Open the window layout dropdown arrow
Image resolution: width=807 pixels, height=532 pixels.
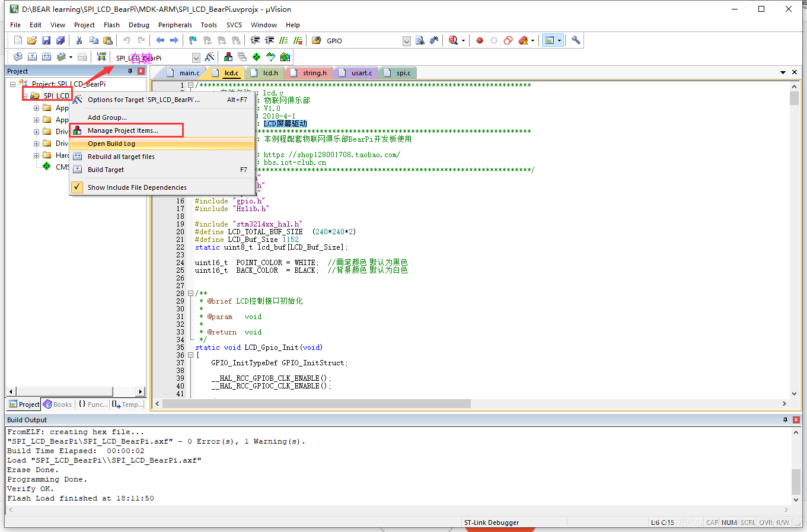[559, 41]
